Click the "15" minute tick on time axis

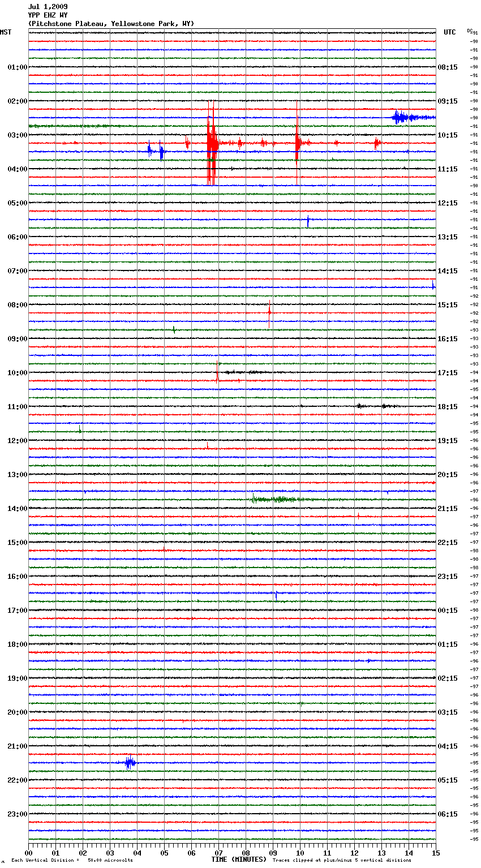[x=436, y=853]
